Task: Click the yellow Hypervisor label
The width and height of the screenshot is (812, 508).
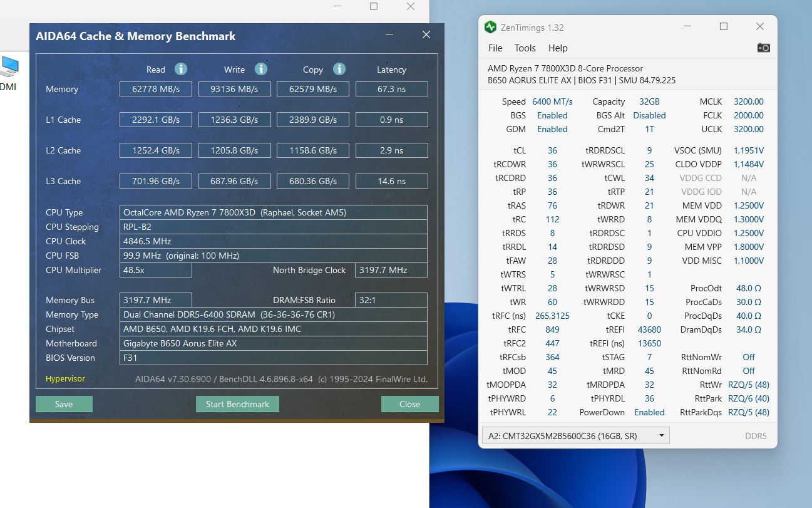Action: point(65,379)
